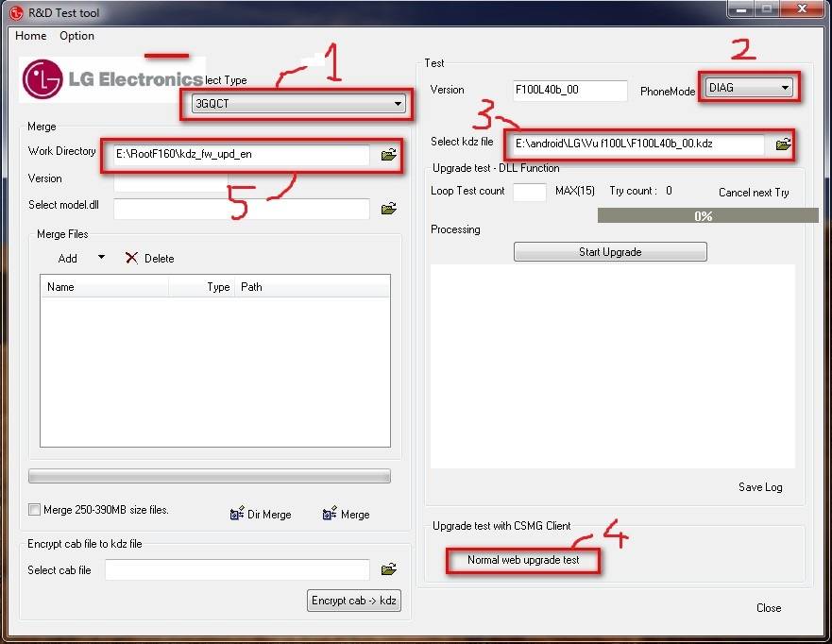The width and height of the screenshot is (832, 644).
Task: Click the Work Directory path field
Action: pyautogui.click(x=242, y=154)
